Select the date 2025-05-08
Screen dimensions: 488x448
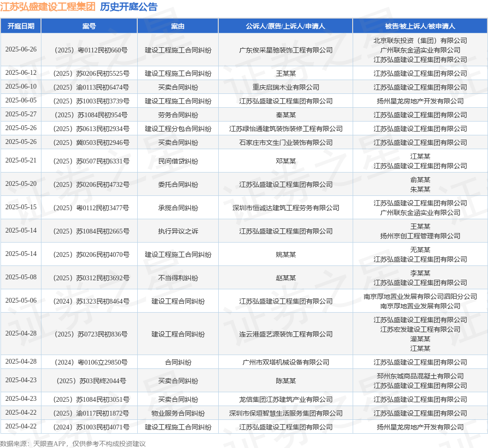tap(21, 277)
